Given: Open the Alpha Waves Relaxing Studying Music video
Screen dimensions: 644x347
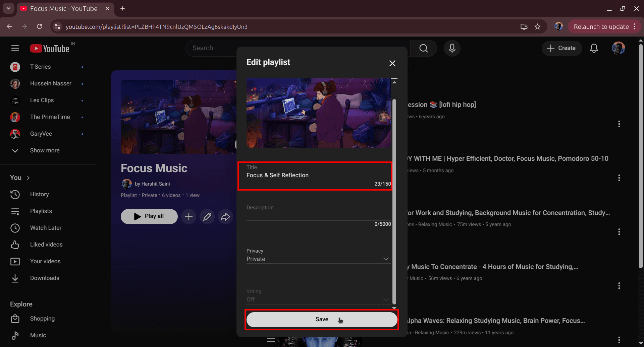Looking at the screenshot, I should (x=496, y=321).
